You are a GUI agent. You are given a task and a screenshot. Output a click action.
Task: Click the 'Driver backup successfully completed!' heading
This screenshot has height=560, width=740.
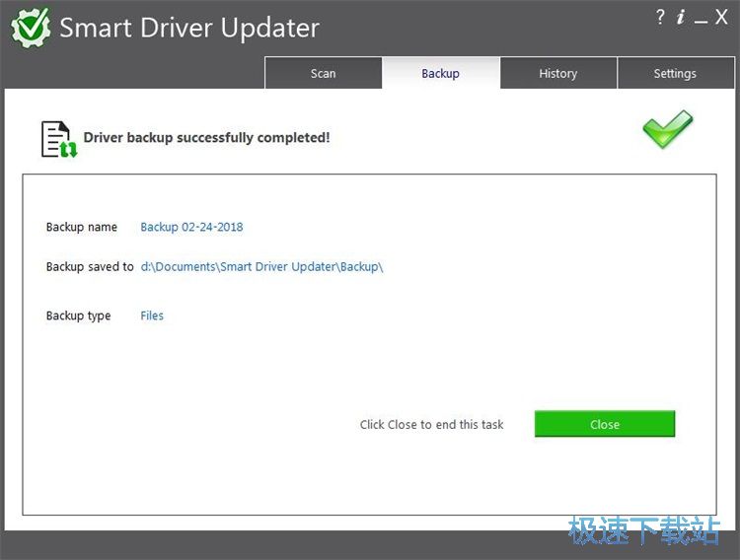(x=206, y=138)
